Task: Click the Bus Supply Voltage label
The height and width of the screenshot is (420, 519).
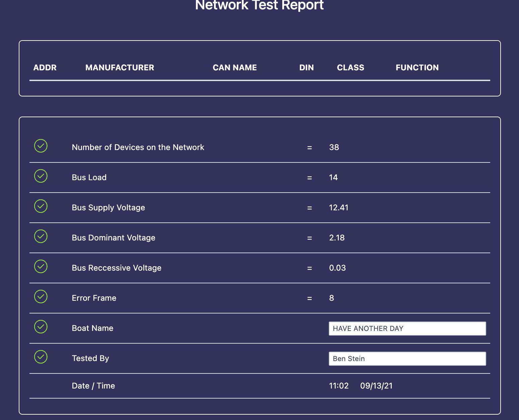Action: (108, 208)
